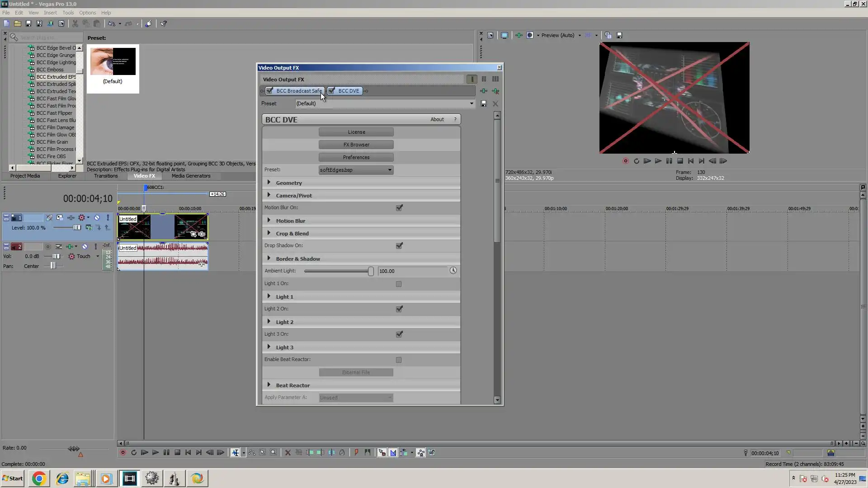This screenshot has width=868, height=488.
Task: Click the Remove Selected Plug-In icon
Action: pos(496,91)
